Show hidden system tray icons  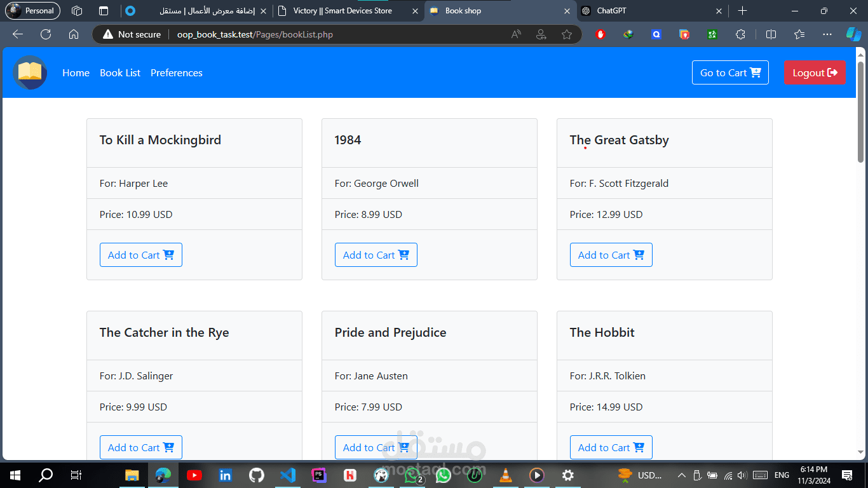click(681, 475)
